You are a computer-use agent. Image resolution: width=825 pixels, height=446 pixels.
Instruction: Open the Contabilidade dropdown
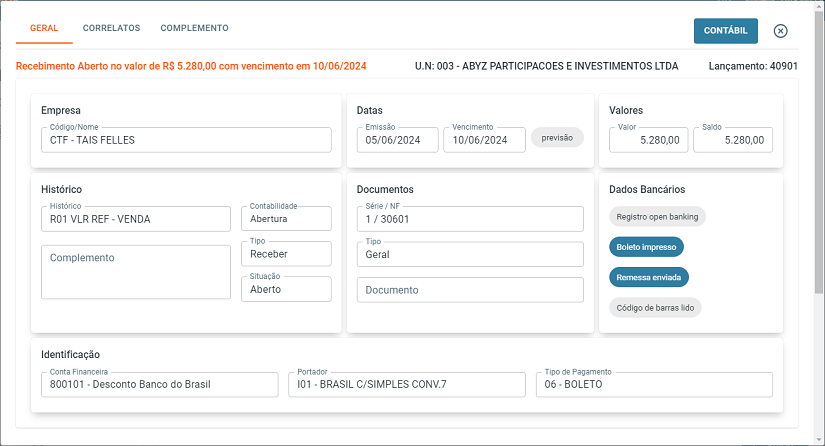[286, 219]
